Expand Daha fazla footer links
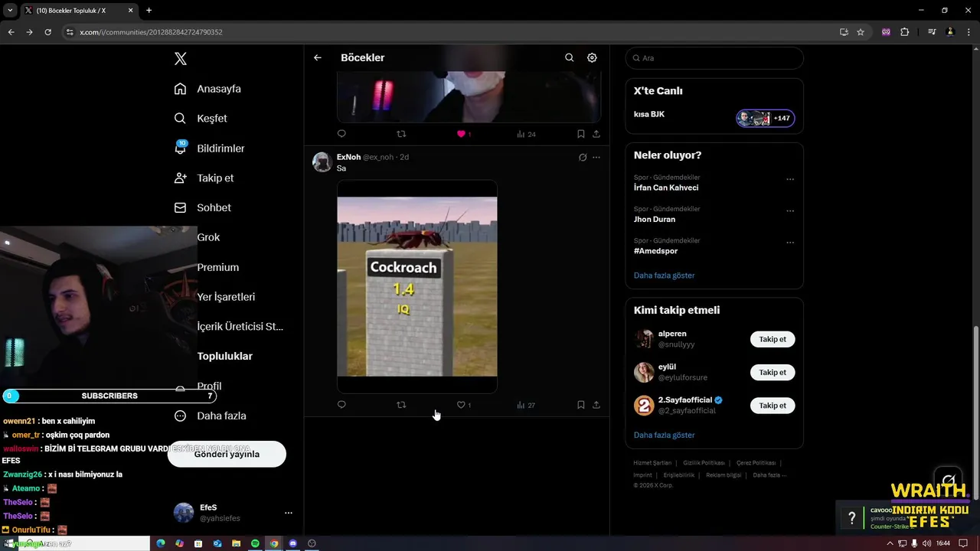Screen dimensions: 980x551 point(769,475)
